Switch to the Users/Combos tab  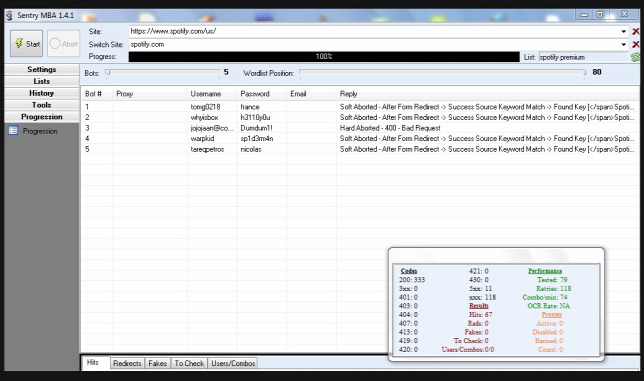pos(233,363)
